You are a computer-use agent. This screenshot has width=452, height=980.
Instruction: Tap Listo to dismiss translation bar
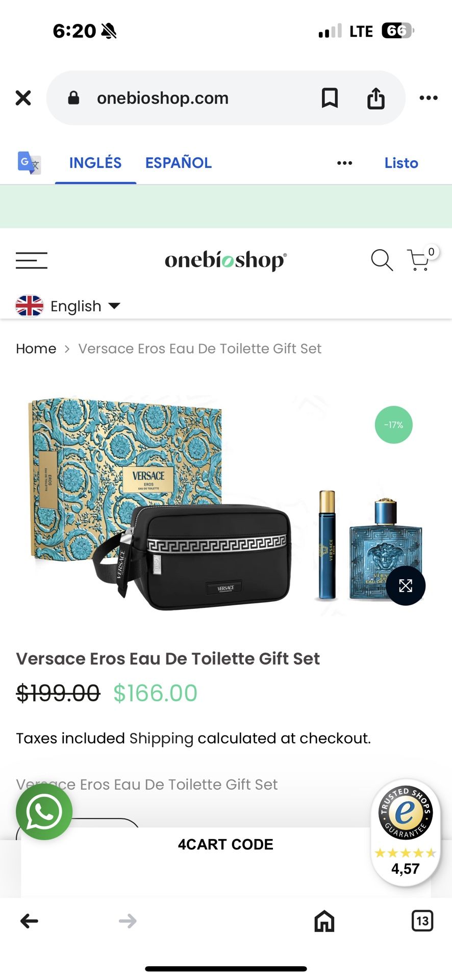(401, 163)
